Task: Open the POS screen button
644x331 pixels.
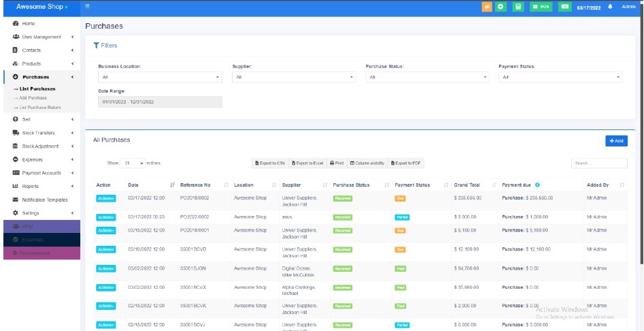Action: coord(541,7)
